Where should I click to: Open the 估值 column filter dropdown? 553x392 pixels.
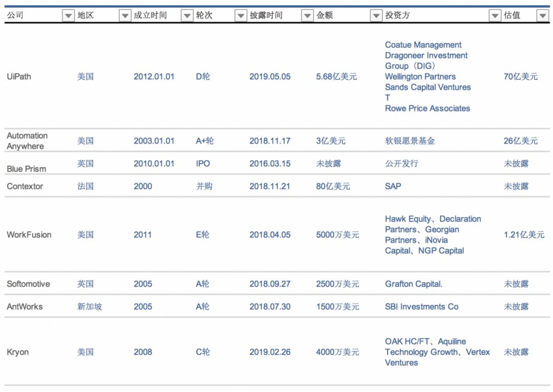click(x=542, y=15)
